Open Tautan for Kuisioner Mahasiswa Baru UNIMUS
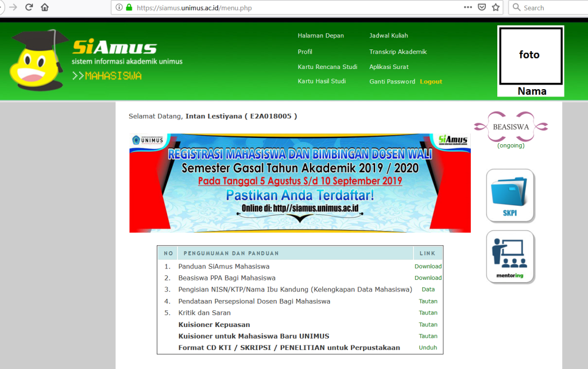Viewport: 588px width, 369px height. pyautogui.click(x=428, y=336)
